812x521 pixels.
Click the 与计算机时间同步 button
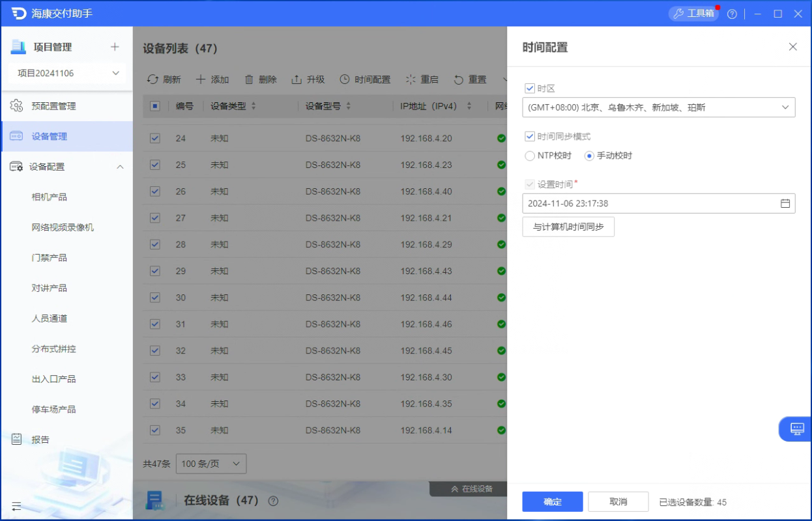pyautogui.click(x=568, y=227)
